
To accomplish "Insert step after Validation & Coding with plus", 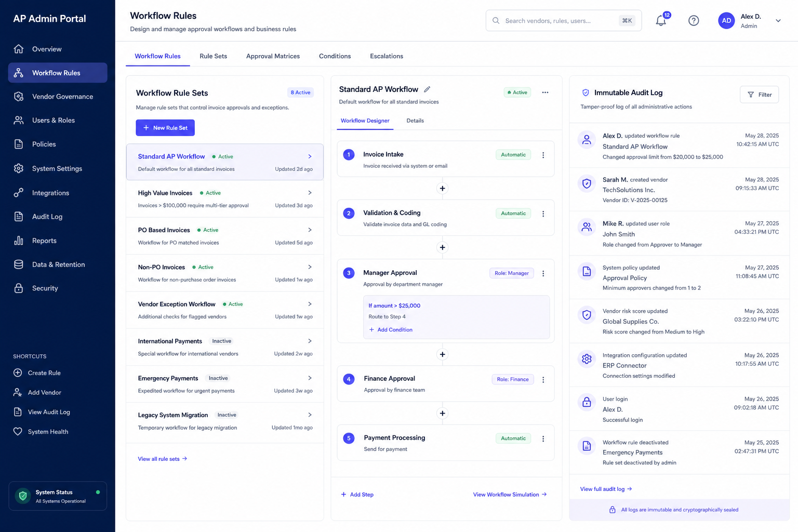I will [x=442, y=247].
